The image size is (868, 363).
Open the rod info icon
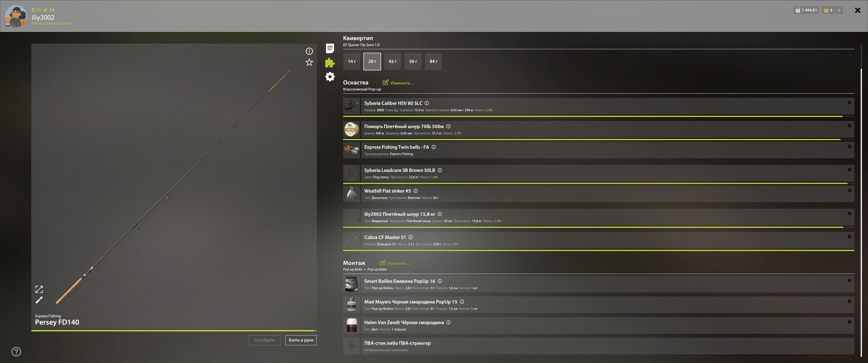pos(309,51)
